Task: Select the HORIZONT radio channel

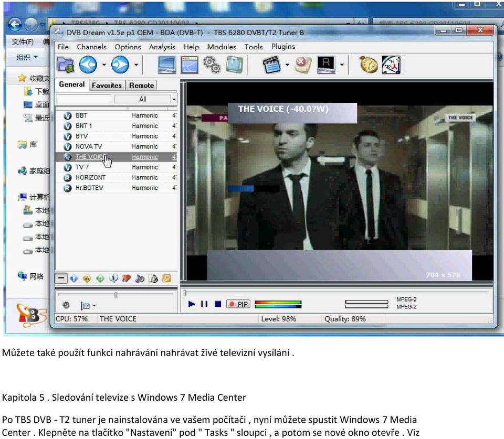Action: coord(117,177)
